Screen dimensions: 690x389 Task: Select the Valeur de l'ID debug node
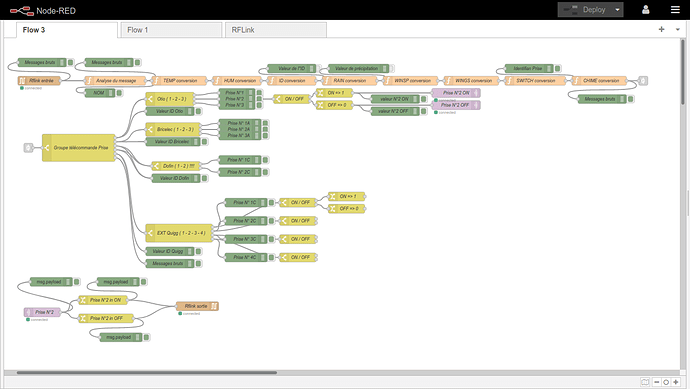click(292, 68)
